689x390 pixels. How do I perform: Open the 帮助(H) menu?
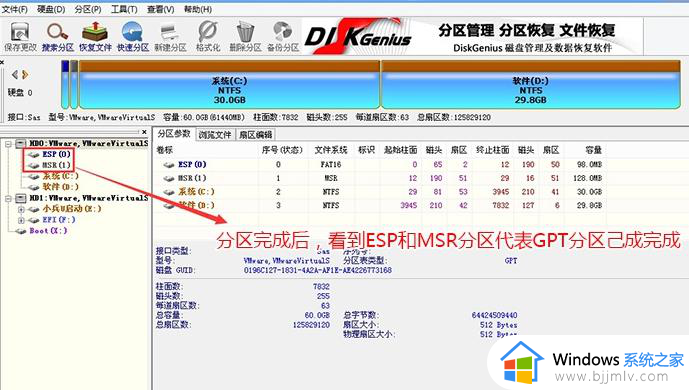pyautogui.click(x=198, y=9)
